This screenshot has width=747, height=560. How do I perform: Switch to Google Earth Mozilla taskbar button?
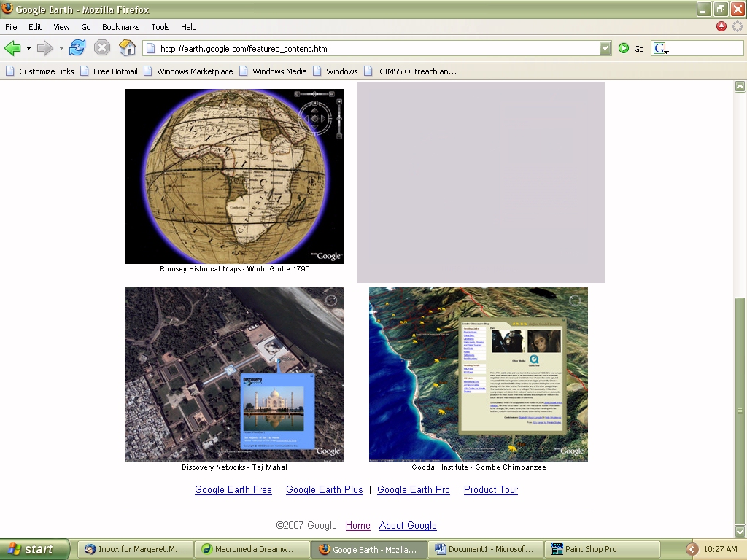368,549
